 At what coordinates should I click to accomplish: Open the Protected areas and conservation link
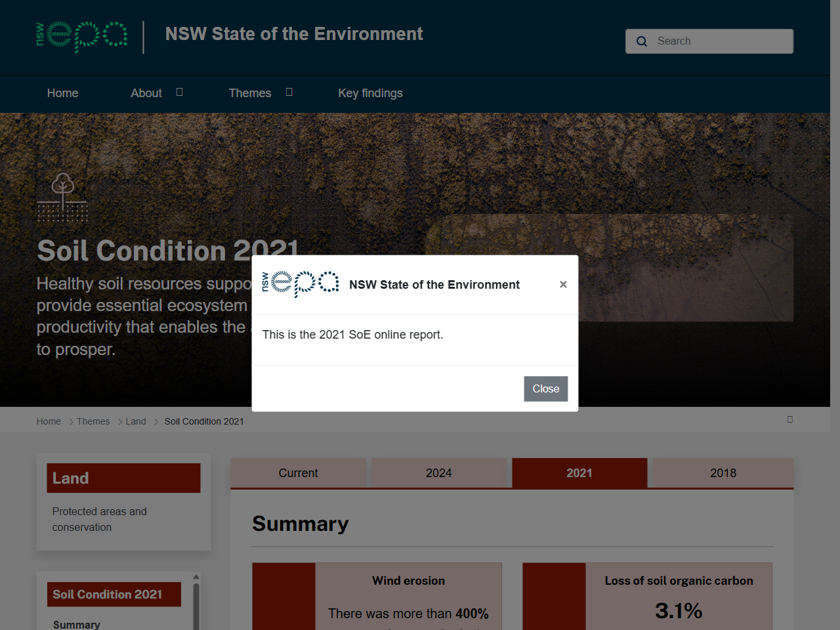coord(99,519)
